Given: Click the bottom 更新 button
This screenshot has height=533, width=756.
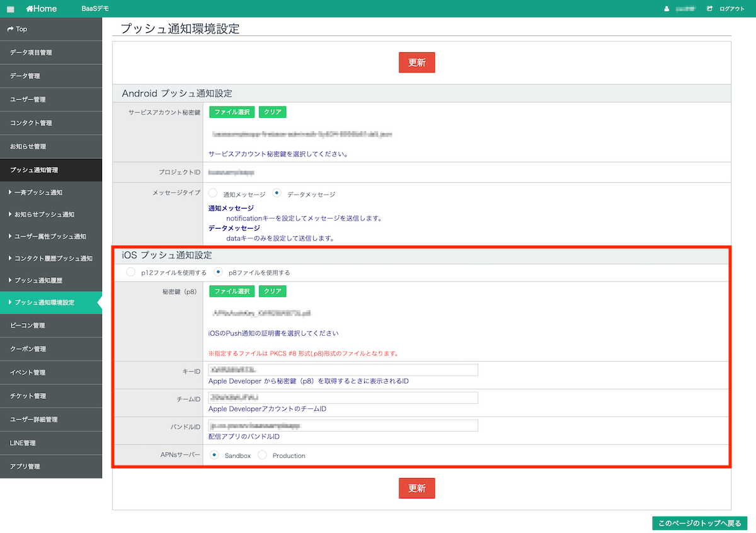Looking at the screenshot, I should click(x=416, y=488).
